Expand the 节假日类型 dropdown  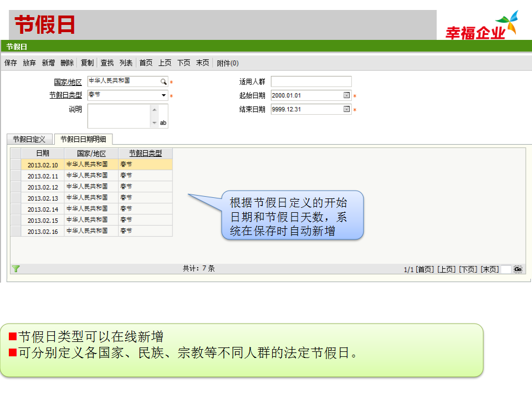tap(163, 95)
